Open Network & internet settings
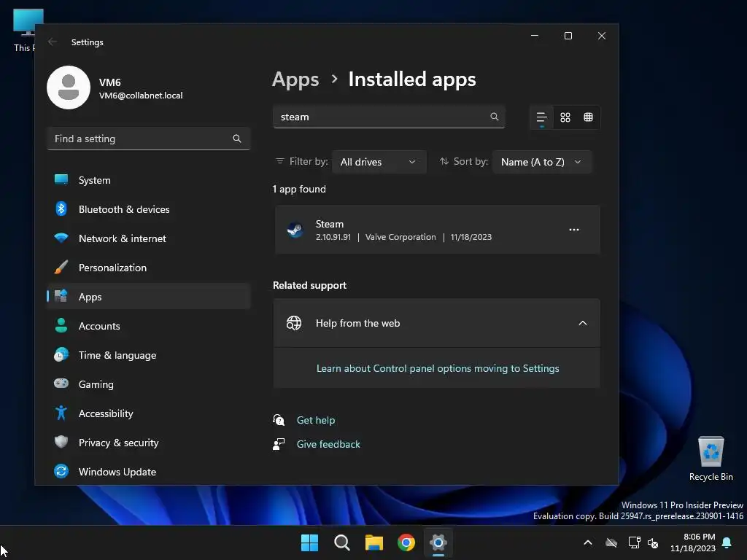Screen dimensions: 747x560 tap(149, 238)
